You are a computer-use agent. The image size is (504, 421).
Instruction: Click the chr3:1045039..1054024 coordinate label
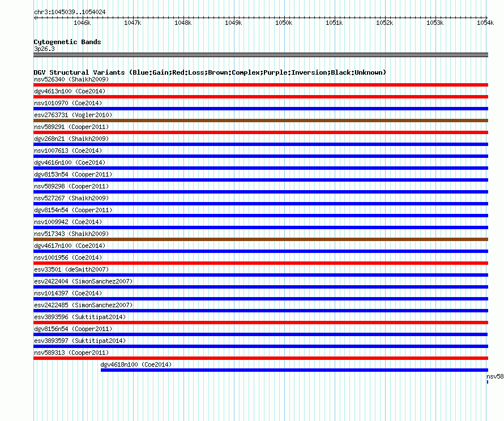click(x=70, y=12)
